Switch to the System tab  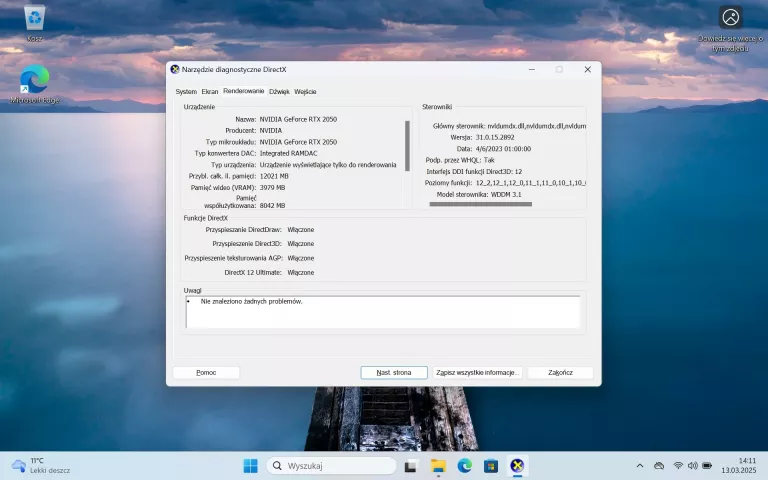coord(186,92)
